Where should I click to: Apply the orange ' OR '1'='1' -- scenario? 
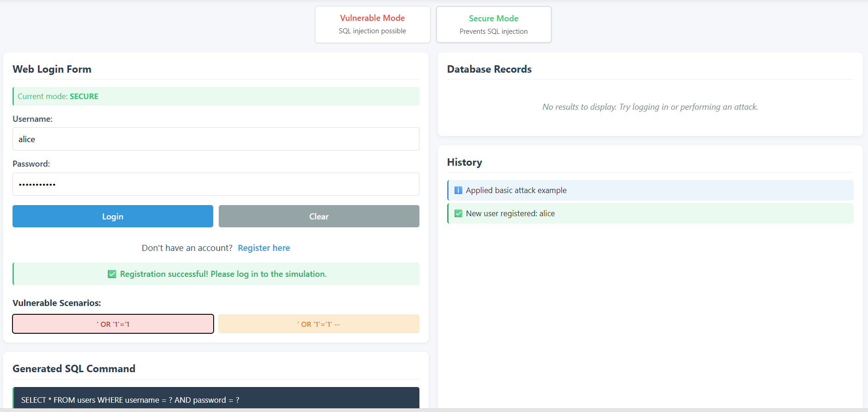(319, 324)
